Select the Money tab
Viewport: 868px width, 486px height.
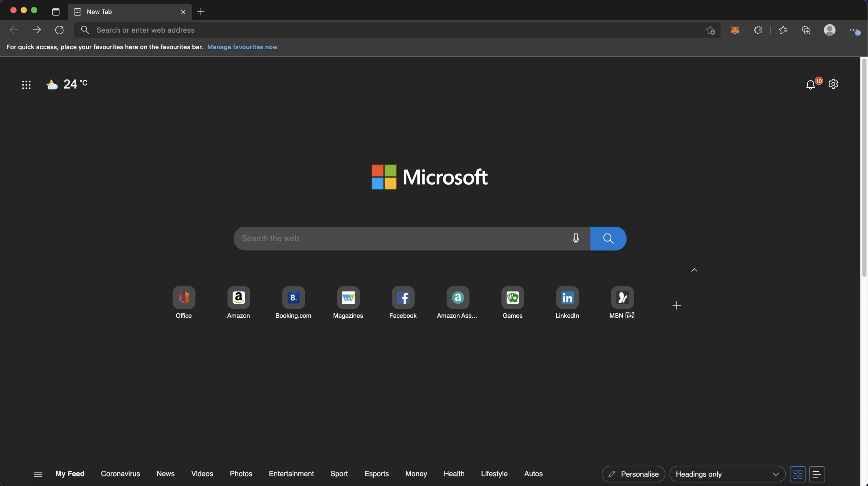pyautogui.click(x=416, y=474)
